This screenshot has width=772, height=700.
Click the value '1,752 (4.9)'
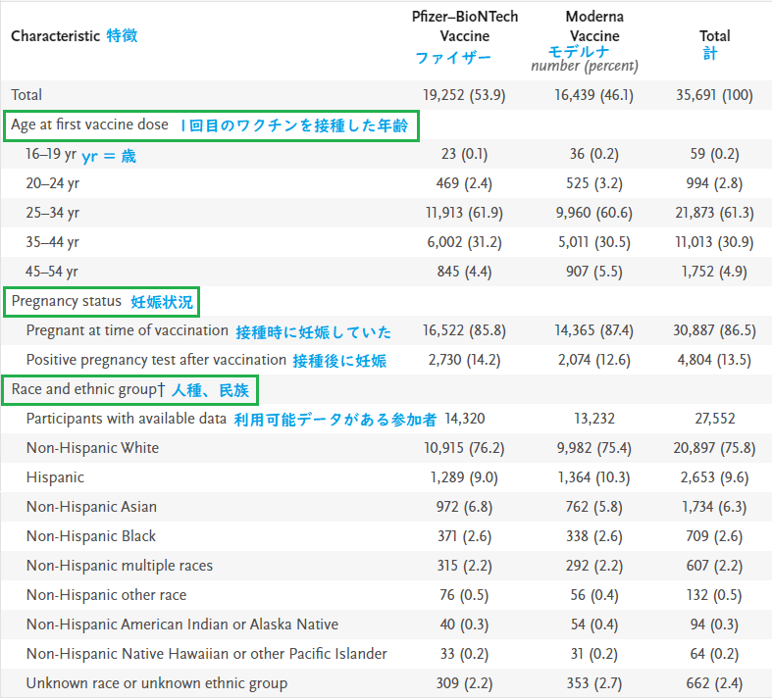714,272
